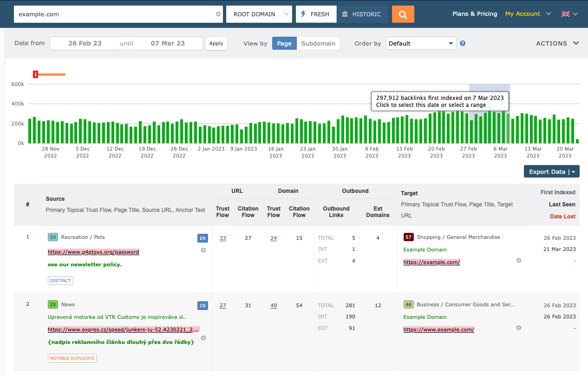Select the Page view toggle
Image resolution: width=588 pixels, height=376 pixels.
click(x=284, y=43)
